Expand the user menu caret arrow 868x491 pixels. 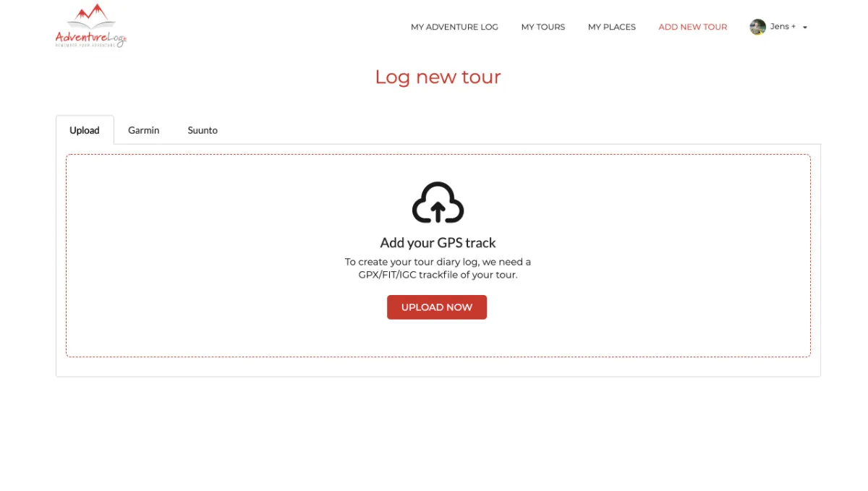coord(805,27)
